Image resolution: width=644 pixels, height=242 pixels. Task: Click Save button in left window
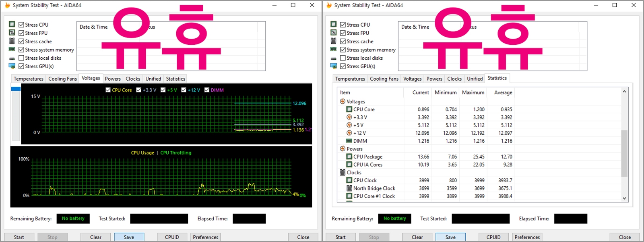coord(129,237)
